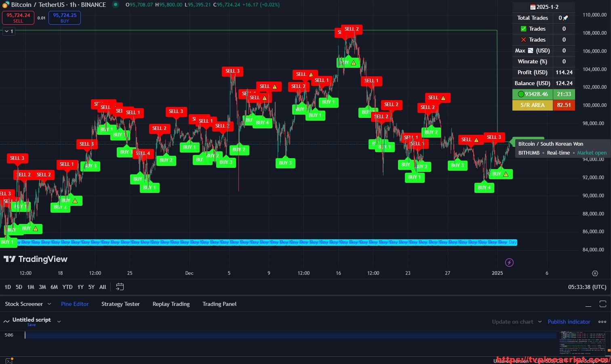Click the purple lightning bolt event icon

click(x=509, y=263)
